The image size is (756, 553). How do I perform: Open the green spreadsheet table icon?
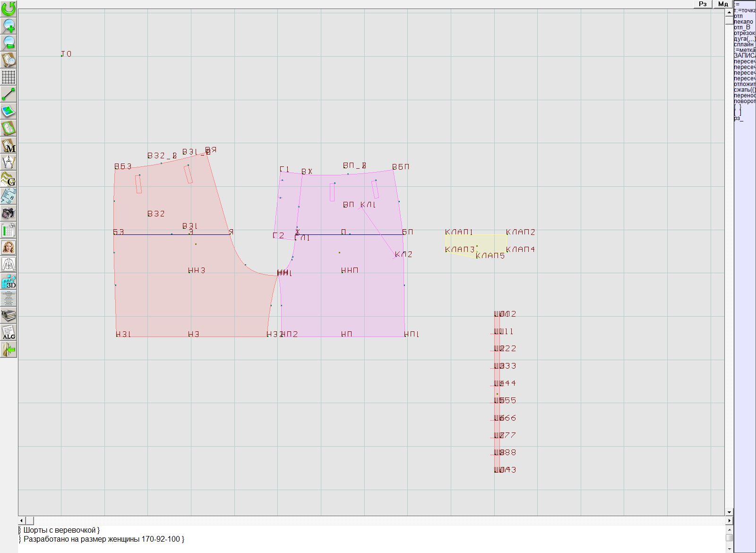point(9,231)
